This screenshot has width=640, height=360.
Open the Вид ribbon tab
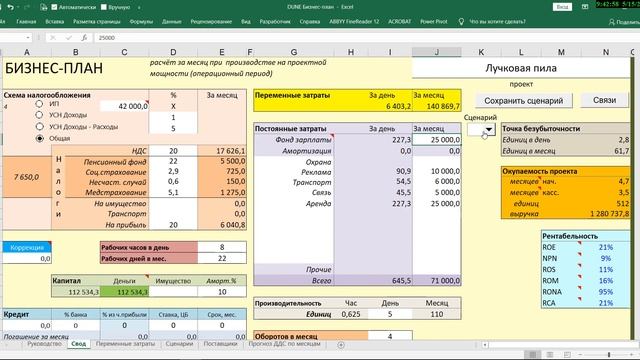246,22
